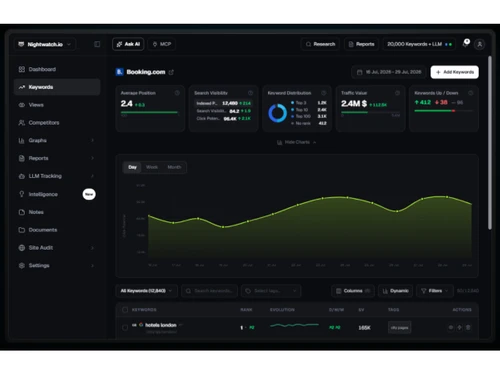Open Reports from top bar
The height and width of the screenshot is (375, 500).
[361, 44]
